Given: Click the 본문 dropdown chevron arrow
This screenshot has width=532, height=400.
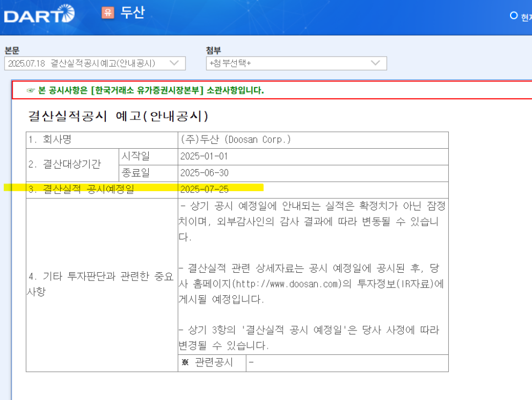Looking at the screenshot, I should (174, 63).
